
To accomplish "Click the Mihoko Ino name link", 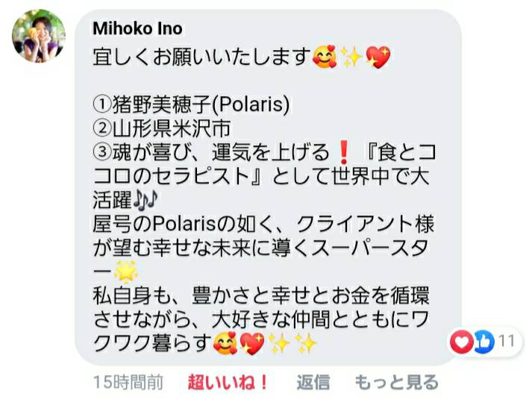I will click(137, 28).
